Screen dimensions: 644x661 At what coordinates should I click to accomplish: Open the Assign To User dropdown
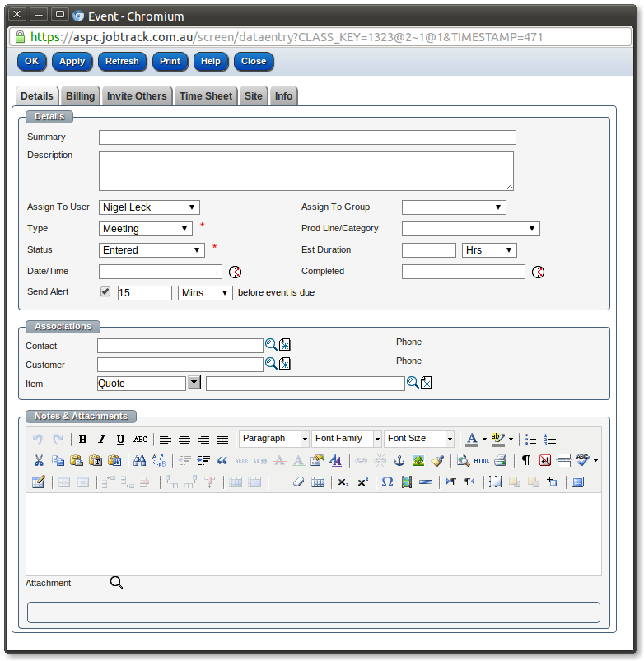(149, 207)
